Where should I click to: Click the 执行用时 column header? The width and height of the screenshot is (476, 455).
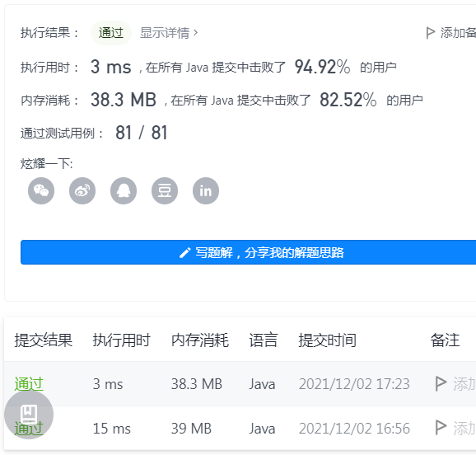pos(121,340)
